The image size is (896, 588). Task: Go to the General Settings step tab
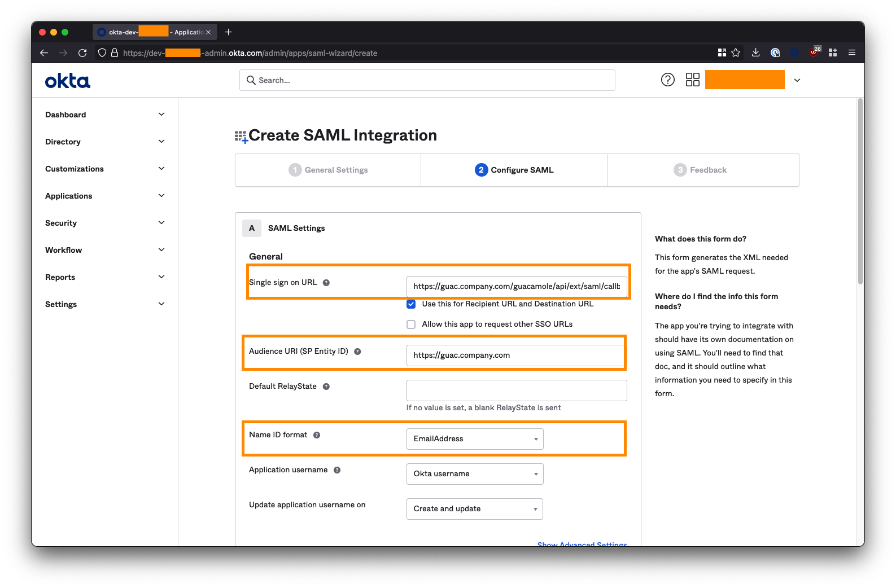click(x=328, y=170)
